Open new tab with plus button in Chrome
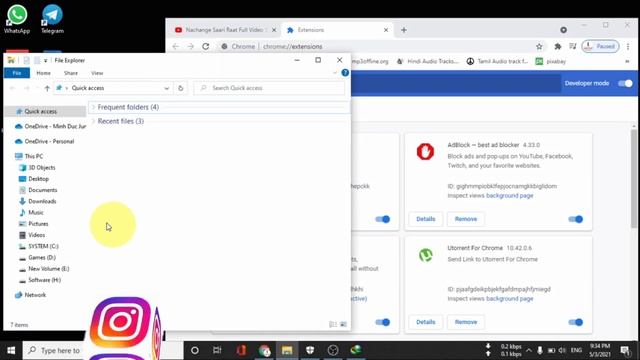Screen dimensions: 640x360 404,30
